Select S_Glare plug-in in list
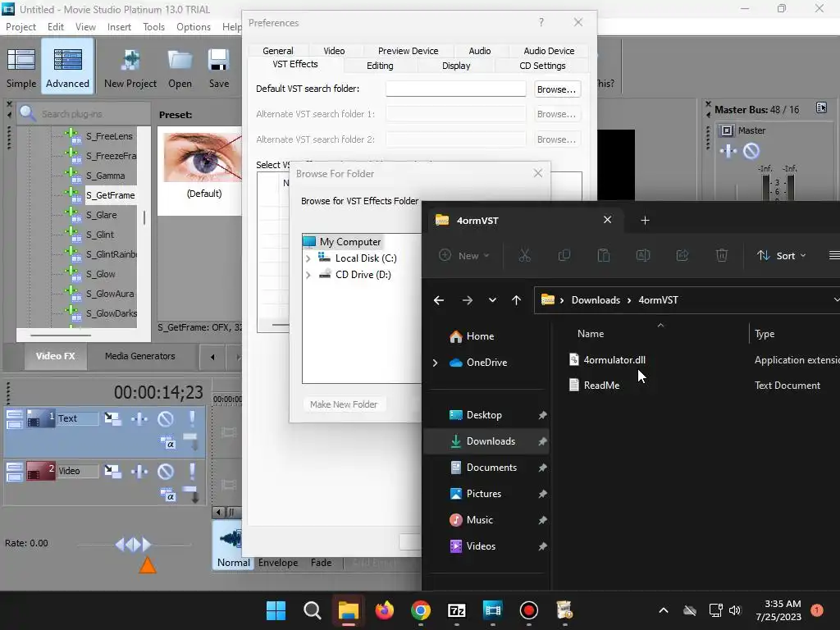 click(102, 215)
